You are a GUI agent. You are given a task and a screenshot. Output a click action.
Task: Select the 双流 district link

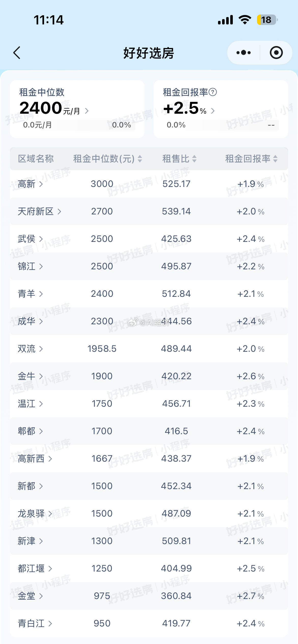30,349
